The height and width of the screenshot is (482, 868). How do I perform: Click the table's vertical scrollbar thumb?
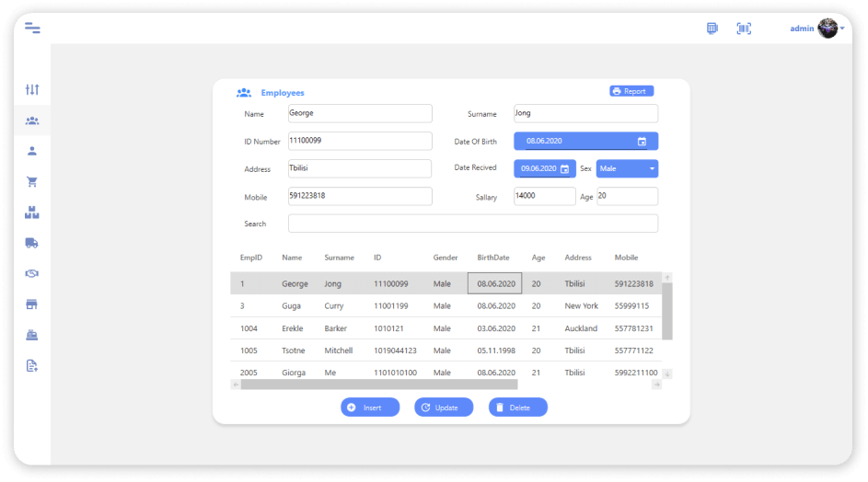[667, 311]
